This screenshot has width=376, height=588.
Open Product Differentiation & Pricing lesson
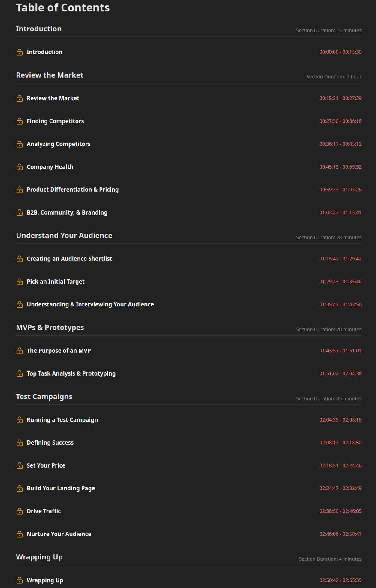pos(73,190)
